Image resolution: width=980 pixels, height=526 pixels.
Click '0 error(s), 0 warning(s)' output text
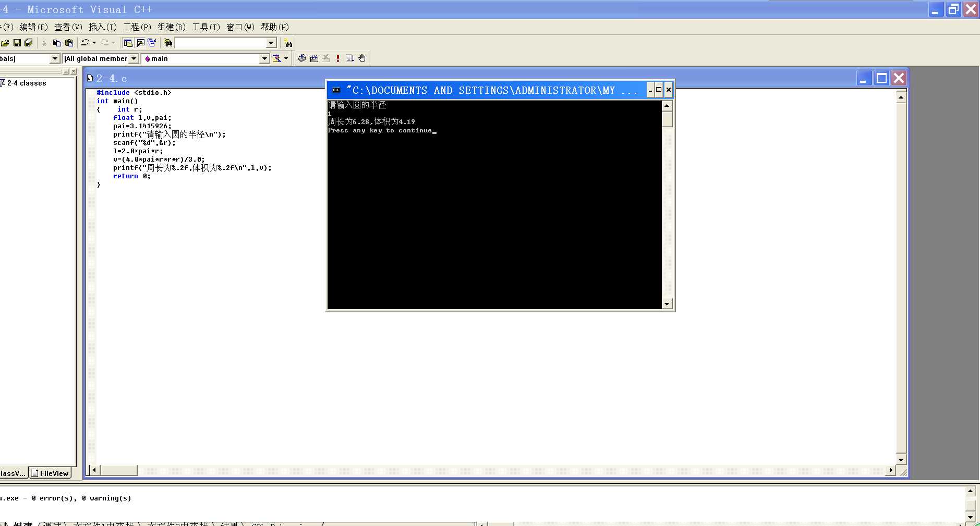pyautogui.click(x=81, y=498)
